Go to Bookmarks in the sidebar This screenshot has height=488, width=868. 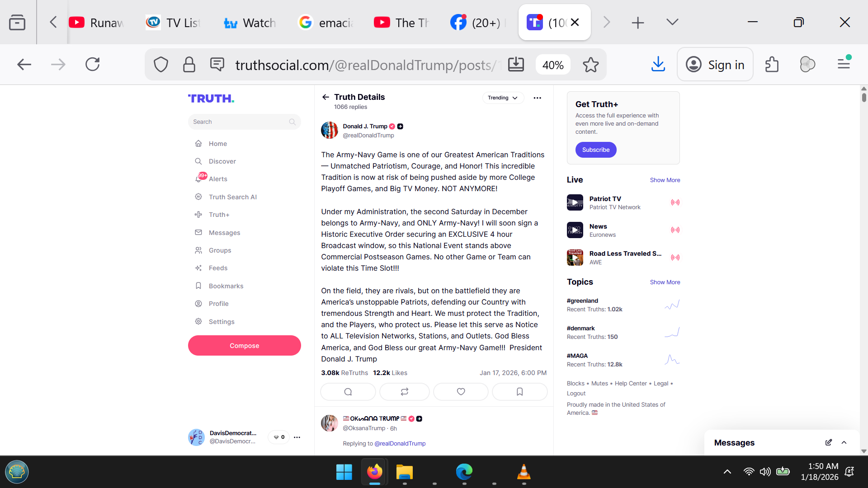click(x=226, y=286)
